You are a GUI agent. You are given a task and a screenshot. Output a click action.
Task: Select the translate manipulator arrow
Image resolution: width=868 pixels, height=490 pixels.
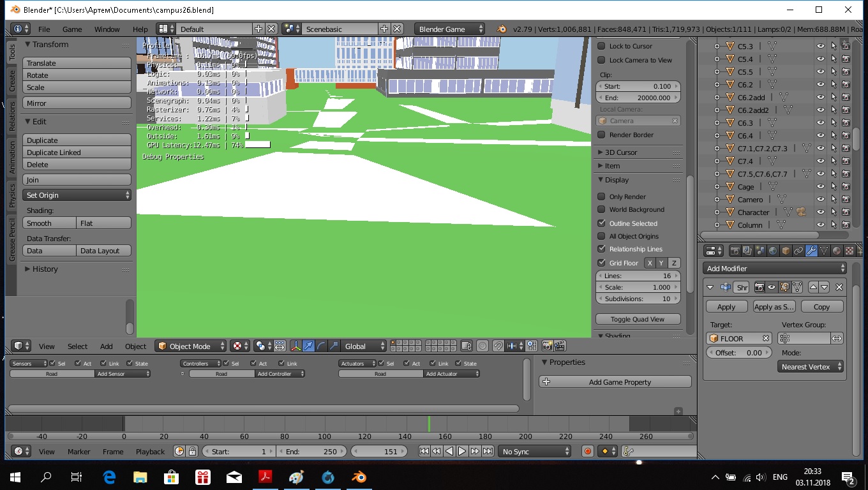[x=308, y=346]
